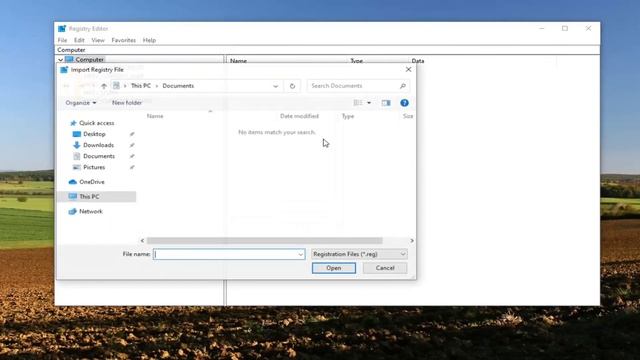The height and width of the screenshot is (360, 640).
Task: Create a New folder
Action: coord(127,103)
